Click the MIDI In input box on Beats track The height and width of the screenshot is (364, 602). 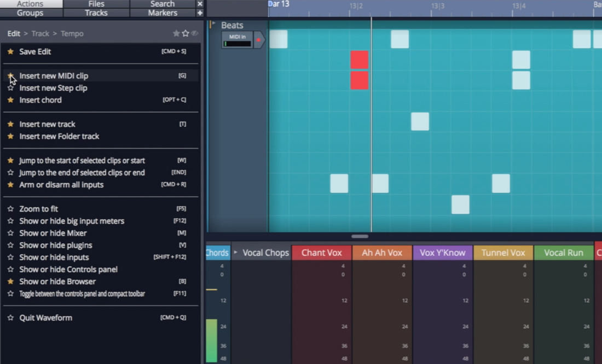[x=238, y=40]
